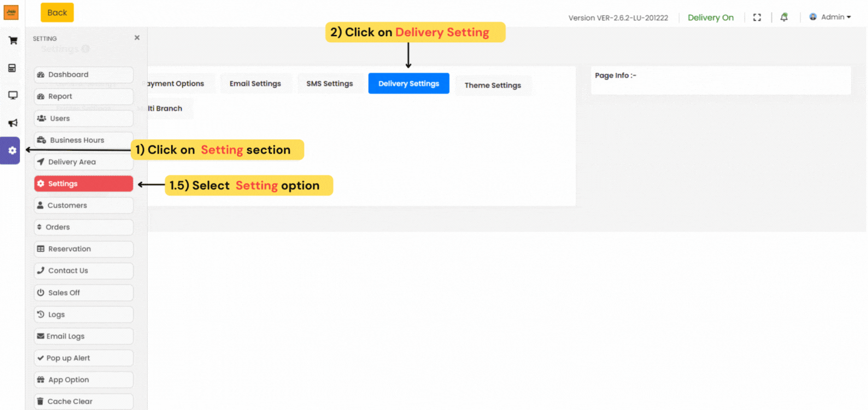The image size is (868, 410).
Task: Open the notification bell icon
Action: click(784, 17)
